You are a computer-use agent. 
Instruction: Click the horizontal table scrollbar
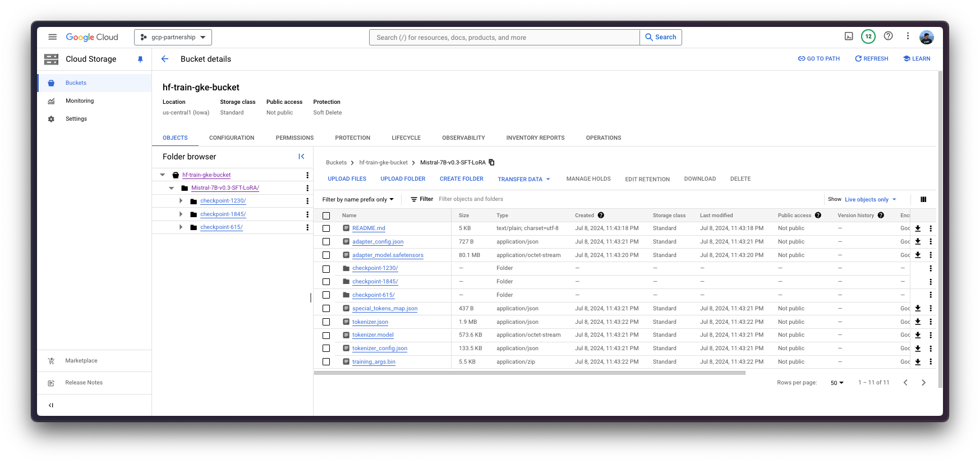point(530,373)
